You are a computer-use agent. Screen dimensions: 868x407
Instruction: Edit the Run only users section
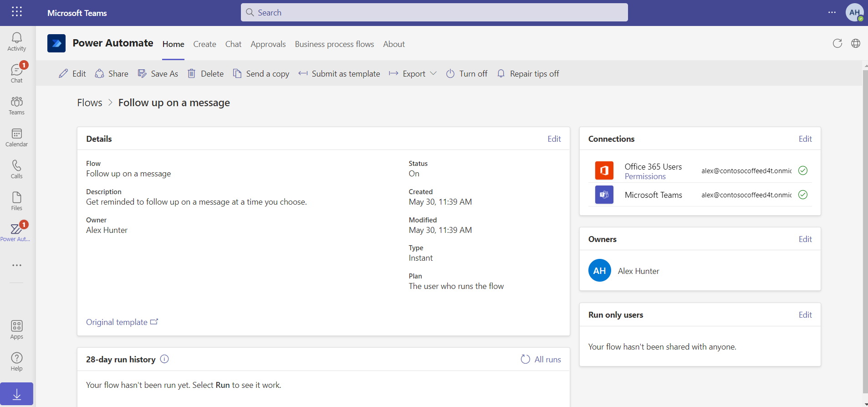pyautogui.click(x=805, y=314)
